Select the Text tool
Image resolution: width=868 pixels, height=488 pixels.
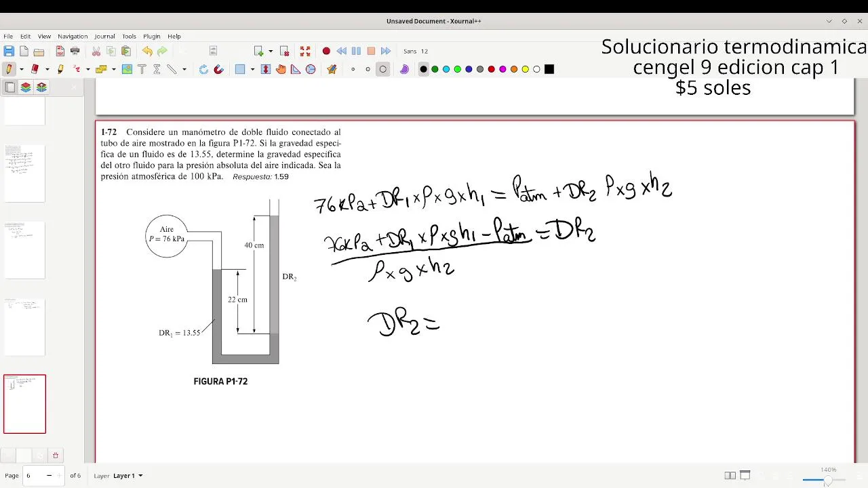142,69
